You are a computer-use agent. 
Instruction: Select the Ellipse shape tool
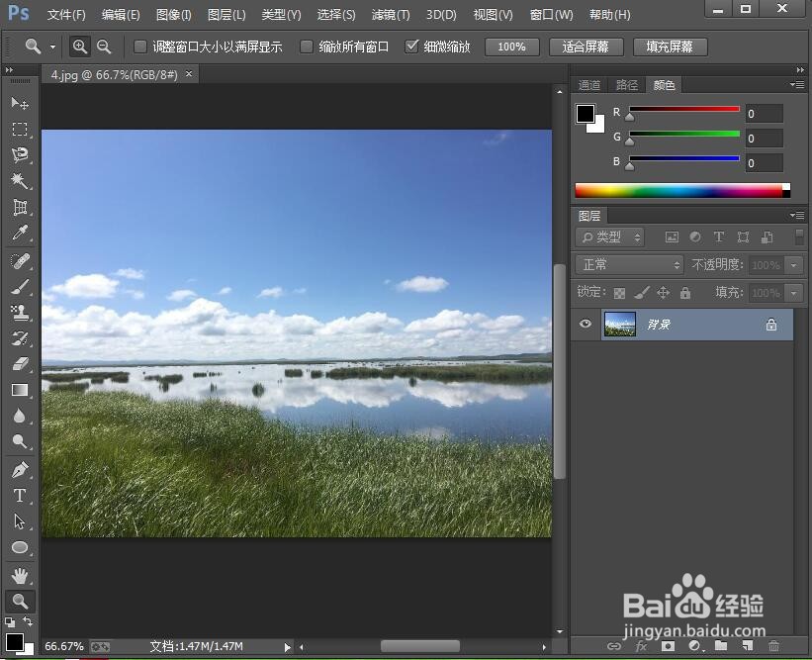(x=20, y=547)
